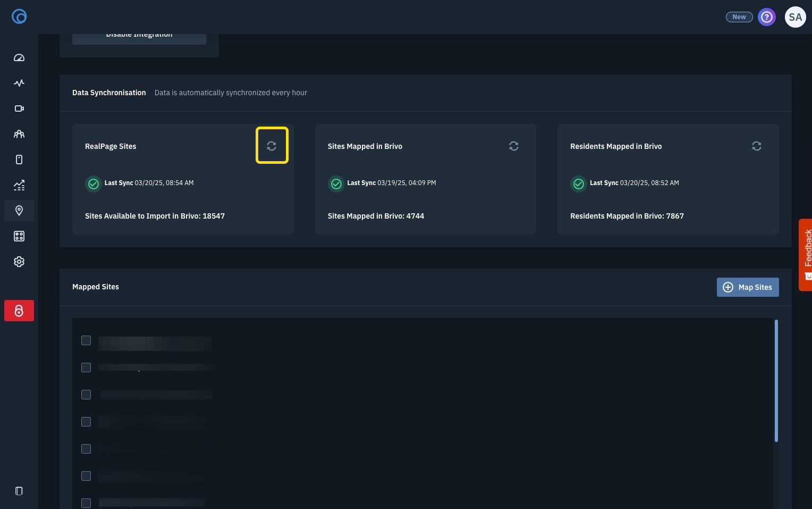Open the settings gear in sidebar
812x509 pixels.
pyautogui.click(x=19, y=262)
